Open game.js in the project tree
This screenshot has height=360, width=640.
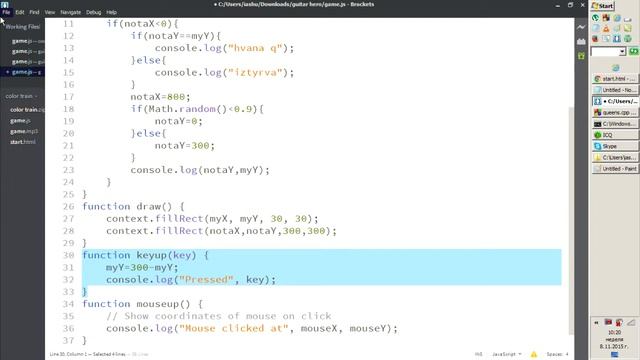(20, 121)
